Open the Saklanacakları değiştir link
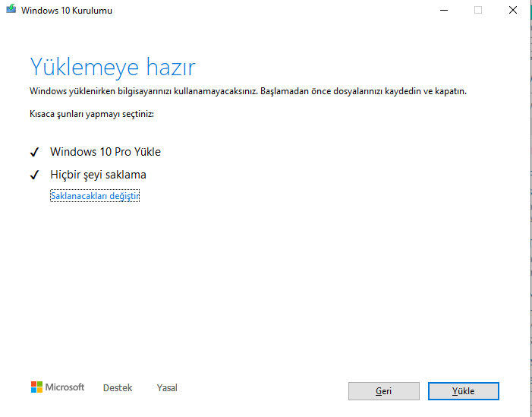Screen dimensions: 532x417 tap(95, 196)
